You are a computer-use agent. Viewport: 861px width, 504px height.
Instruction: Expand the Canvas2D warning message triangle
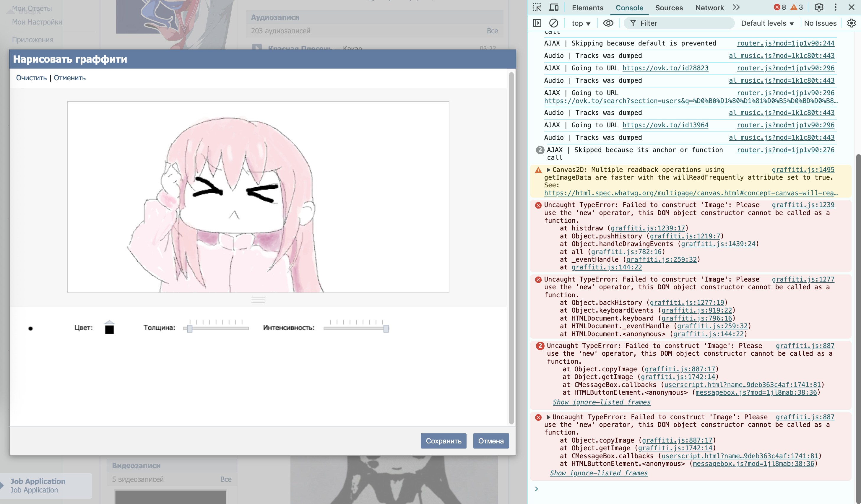[x=548, y=170]
